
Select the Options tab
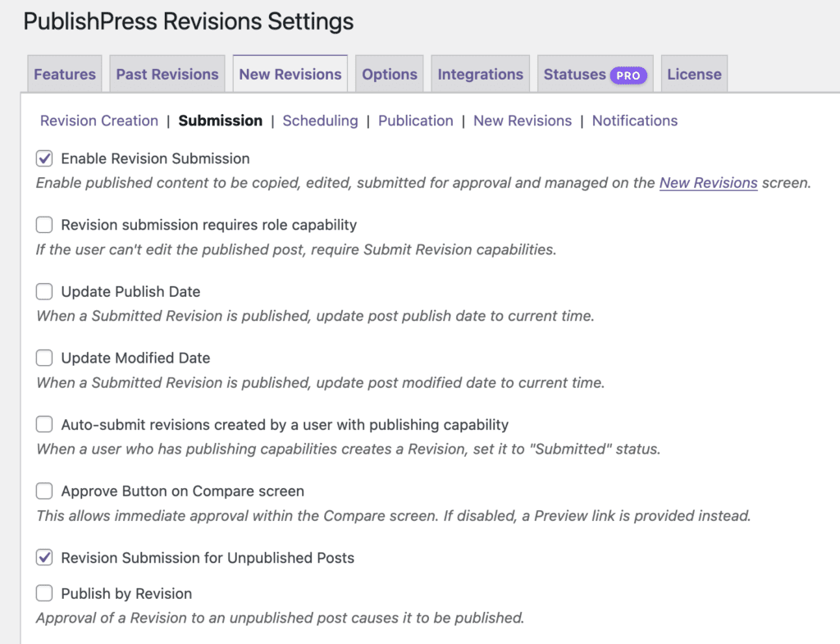(x=389, y=74)
